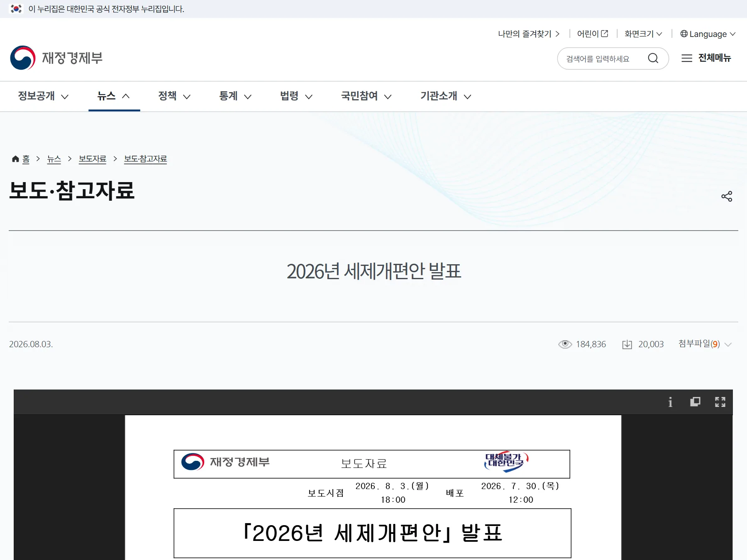
Task: Expand the 정책 menu
Action: 174,96
